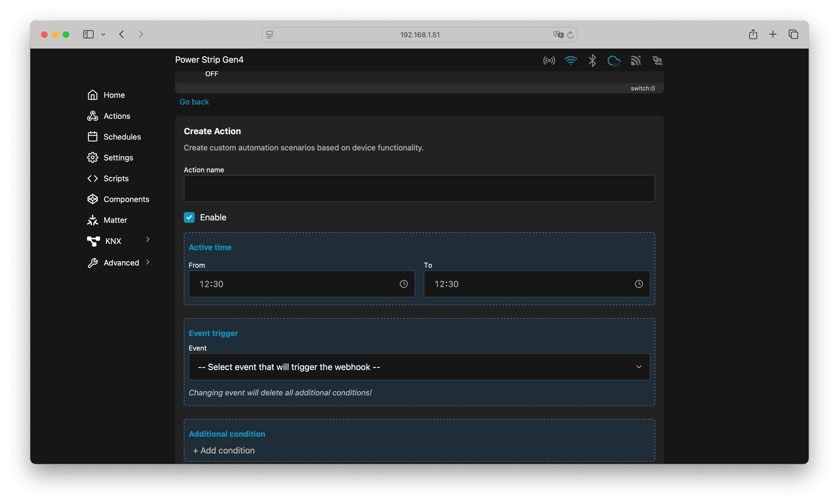Click the cloud connection status icon
This screenshot has height=504, width=839.
pos(614,61)
